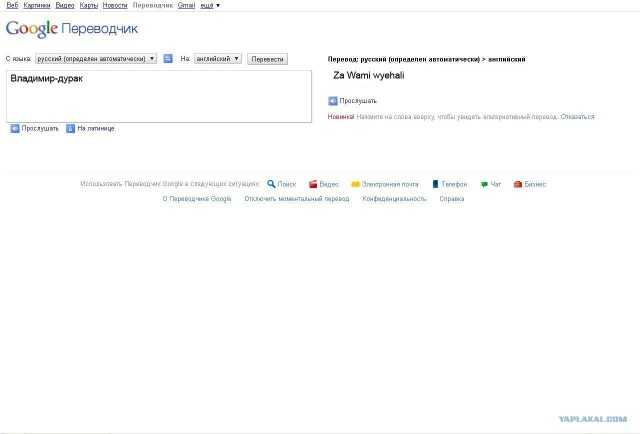Click the Телефон link text
The image size is (640, 434).
pyautogui.click(x=454, y=184)
